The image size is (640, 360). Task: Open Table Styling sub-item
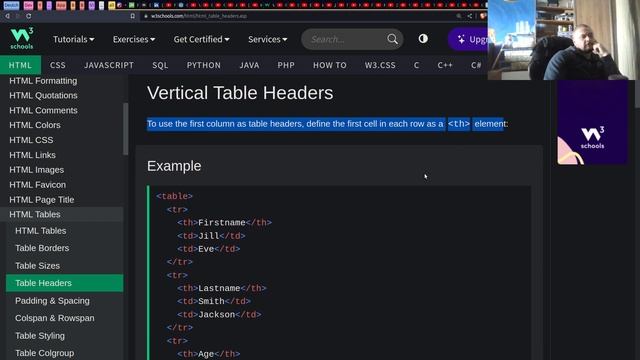[x=40, y=336]
